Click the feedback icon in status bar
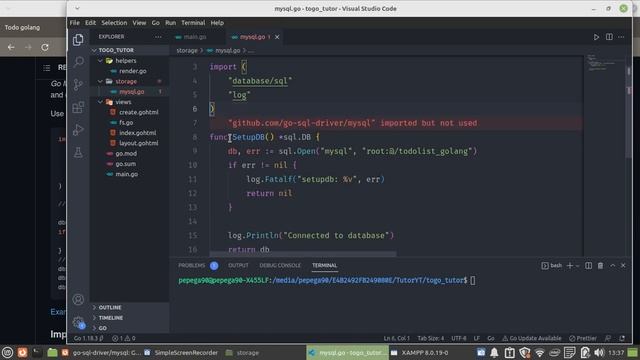The height and width of the screenshot is (360, 640). 608,338
